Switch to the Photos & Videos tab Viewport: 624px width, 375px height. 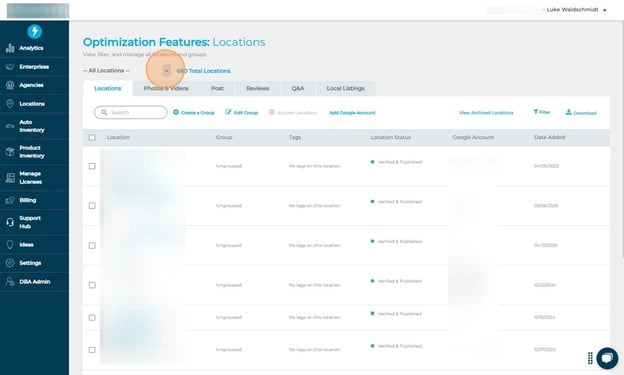point(166,88)
